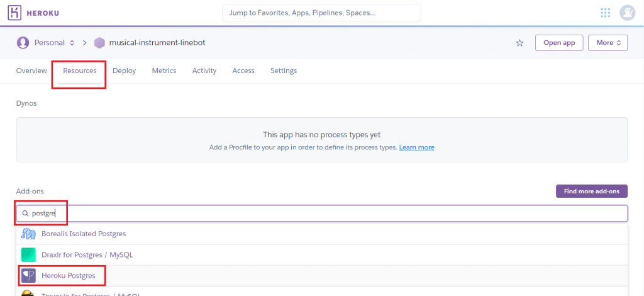Focus the add-ons search field
The height and width of the screenshot is (296, 644).
(327, 213)
